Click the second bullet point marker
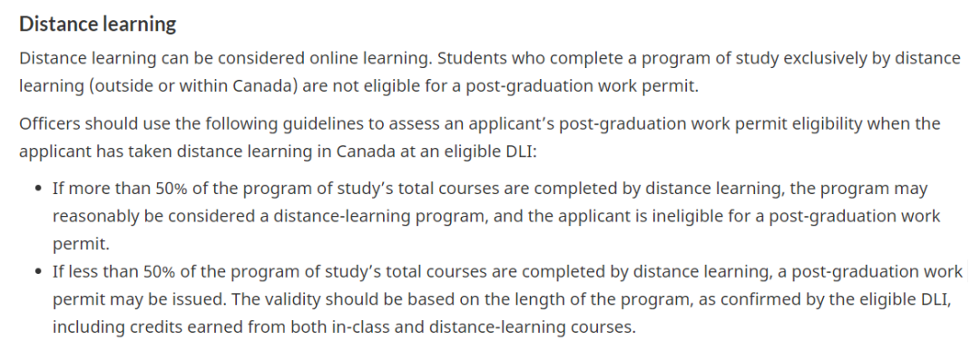 [39, 272]
